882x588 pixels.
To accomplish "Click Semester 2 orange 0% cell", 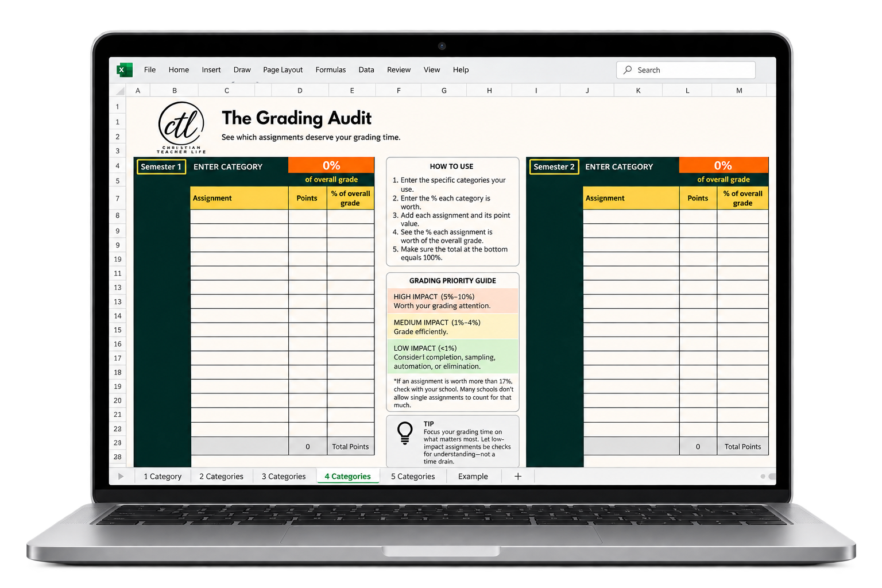I will click(x=724, y=165).
